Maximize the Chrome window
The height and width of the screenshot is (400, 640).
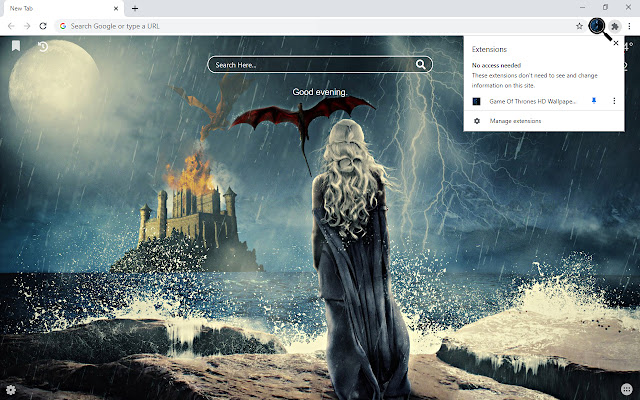point(605,7)
